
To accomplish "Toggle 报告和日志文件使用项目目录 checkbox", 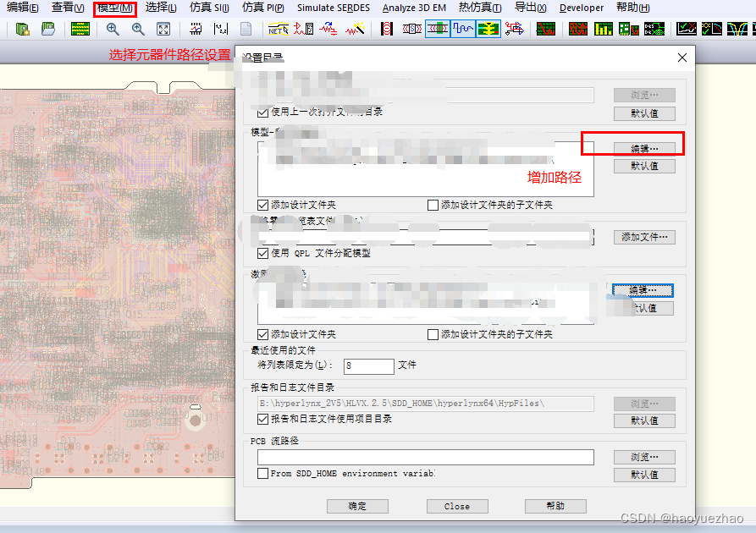I will (262, 420).
